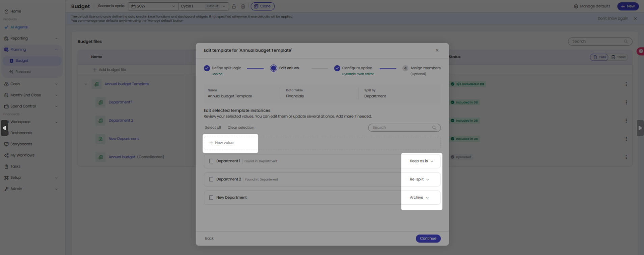644x255 pixels.
Task: Click the lock icon beside Cycle 1
Action: tap(234, 6)
